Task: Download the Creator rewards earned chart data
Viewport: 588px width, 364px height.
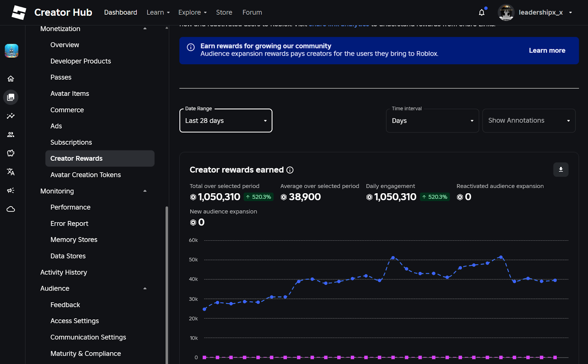Action: [561, 169]
